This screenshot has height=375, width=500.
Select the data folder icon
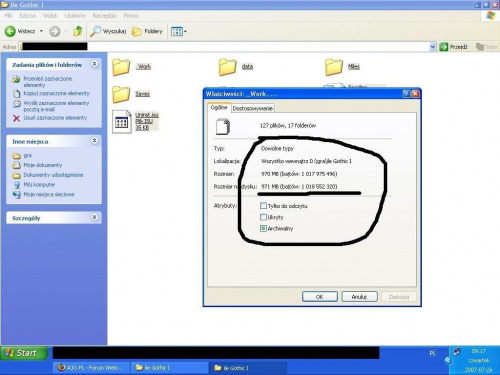click(228, 67)
